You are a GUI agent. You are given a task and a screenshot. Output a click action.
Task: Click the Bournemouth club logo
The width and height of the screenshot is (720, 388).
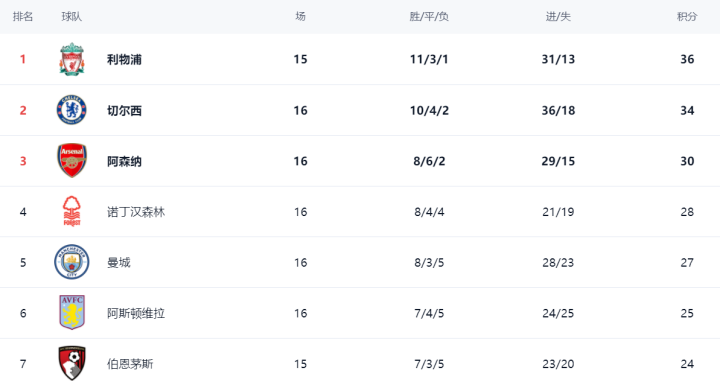(72, 363)
